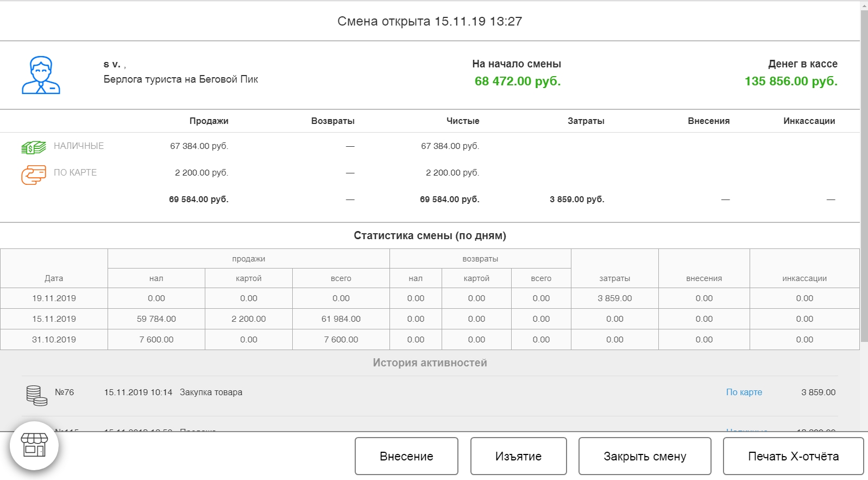Viewport: 868px width, 480px height.
Task: Click the Закрыть смену button
Action: pyautogui.click(x=645, y=456)
